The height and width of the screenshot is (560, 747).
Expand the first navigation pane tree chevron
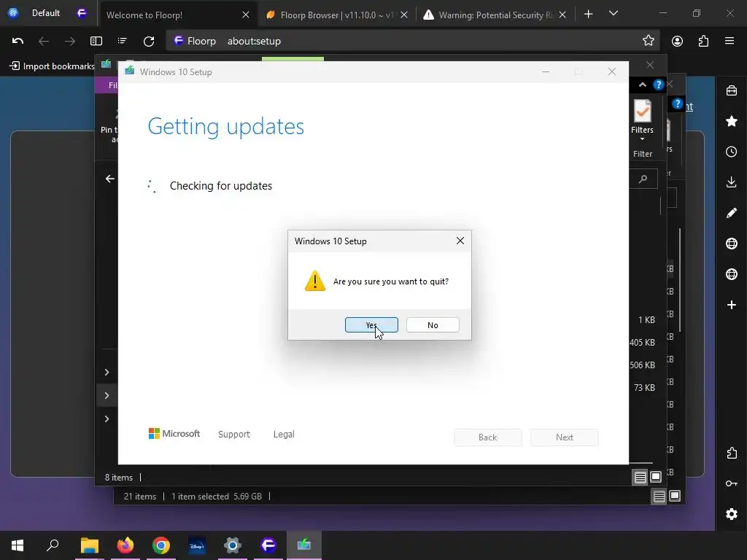(x=107, y=372)
